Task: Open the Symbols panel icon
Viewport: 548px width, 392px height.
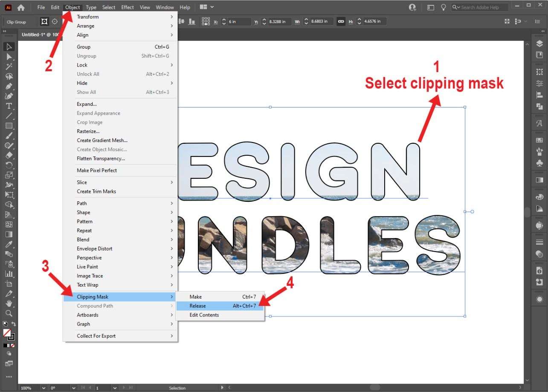Action: point(539,163)
